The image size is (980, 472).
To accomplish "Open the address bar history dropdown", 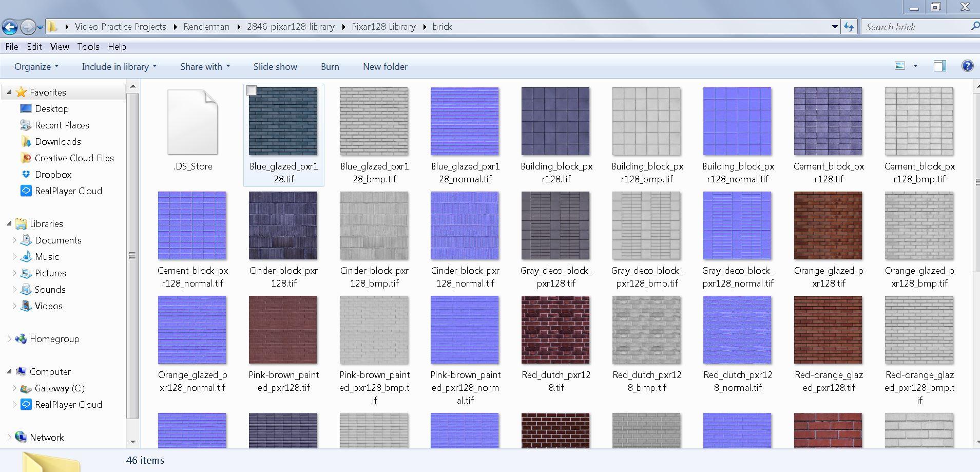I will tap(835, 27).
